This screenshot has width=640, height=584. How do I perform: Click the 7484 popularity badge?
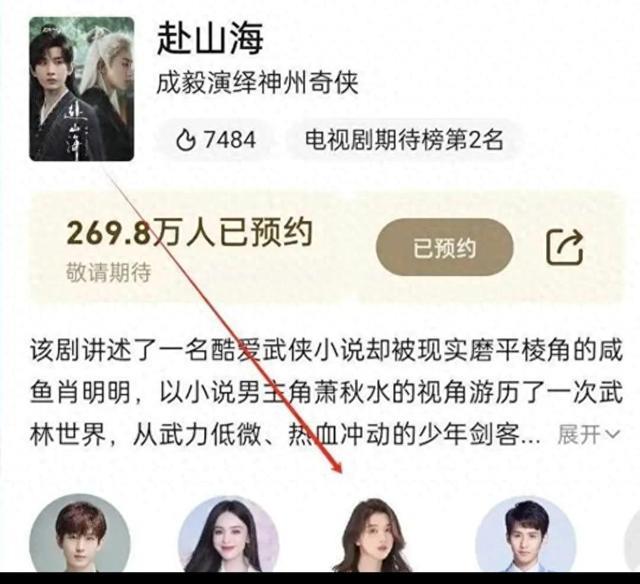click(216, 140)
